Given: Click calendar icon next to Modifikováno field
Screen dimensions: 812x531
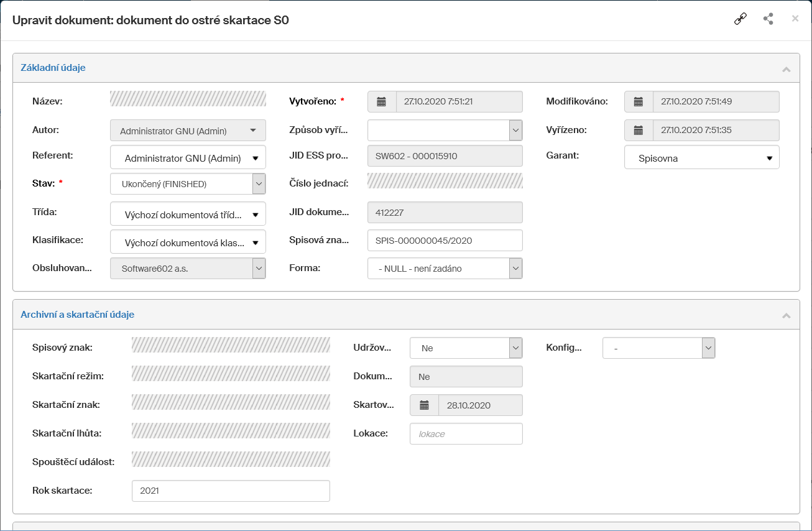Looking at the screenshot, I should pos(639,101).
